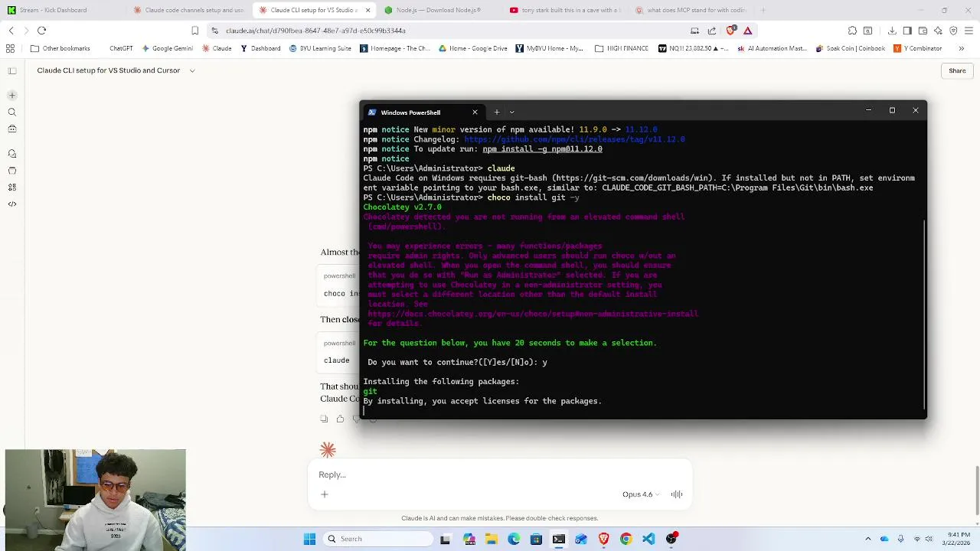The height and width of the screenshot is (551, 980).
Task: Open the Opus 4.6 model selector
Action: [x=642, y=494]
